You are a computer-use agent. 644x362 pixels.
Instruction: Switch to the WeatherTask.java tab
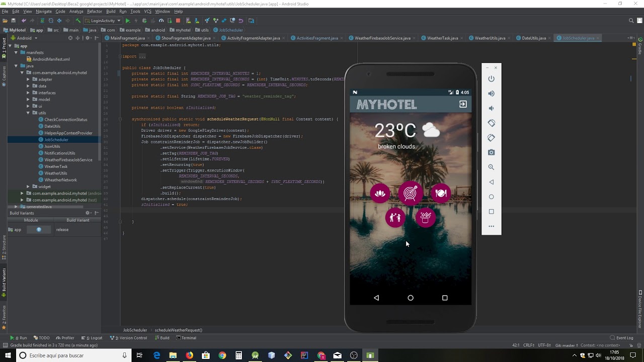442,38
